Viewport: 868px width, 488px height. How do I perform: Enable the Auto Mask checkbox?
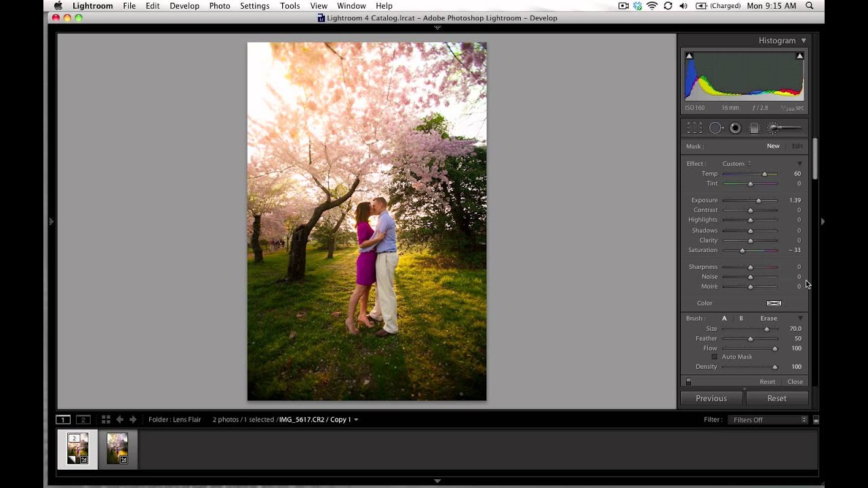pos(715,357)
